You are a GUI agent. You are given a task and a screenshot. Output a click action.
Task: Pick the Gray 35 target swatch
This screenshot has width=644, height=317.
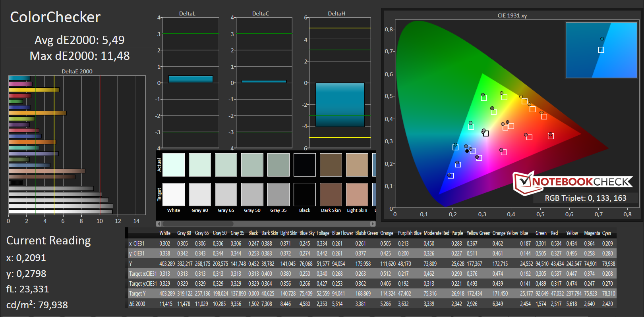[278, 194]
